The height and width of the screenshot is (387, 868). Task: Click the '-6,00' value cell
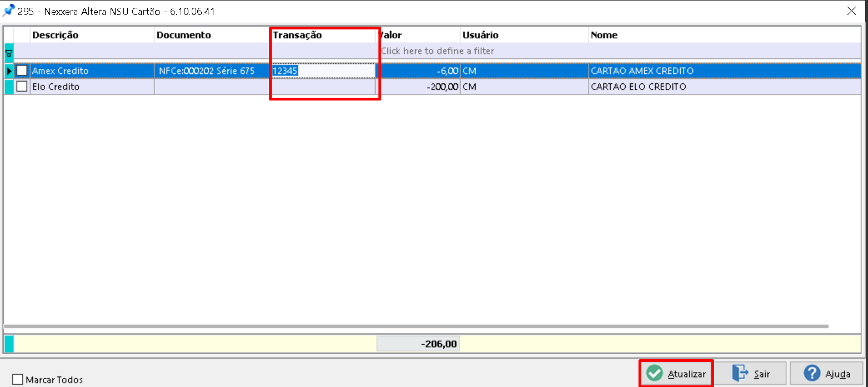tap(418, 71)
